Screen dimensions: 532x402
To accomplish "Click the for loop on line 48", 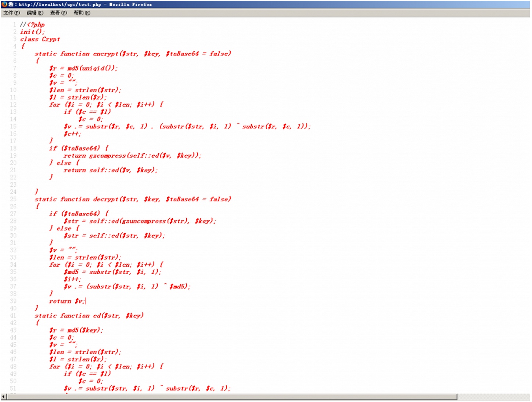I will tap(107, 367).
